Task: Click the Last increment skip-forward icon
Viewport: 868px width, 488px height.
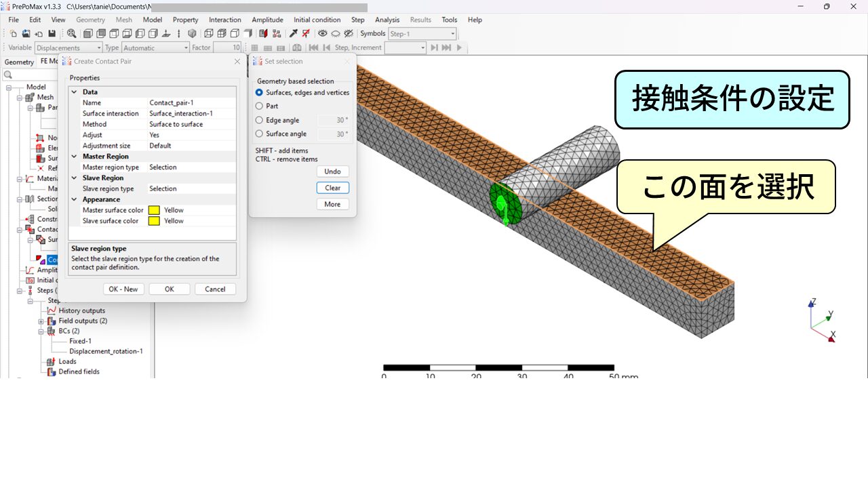Action: click(446, 47)
